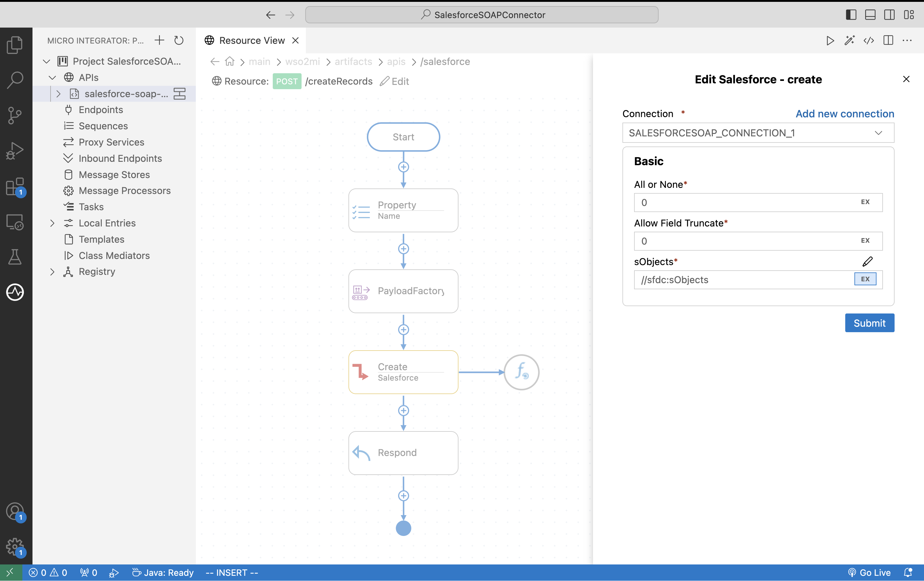The width and height of the screenshot is (924, 581).
Task: Open Inbound Endpoints tree item
Action: pyautogui.click(x=120, y=158)
